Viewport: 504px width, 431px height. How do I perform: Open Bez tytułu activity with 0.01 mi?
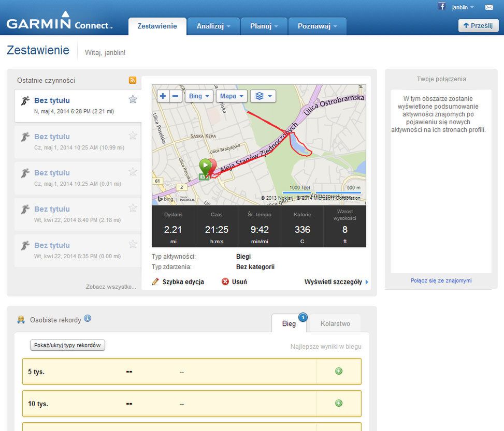point(52,173)
